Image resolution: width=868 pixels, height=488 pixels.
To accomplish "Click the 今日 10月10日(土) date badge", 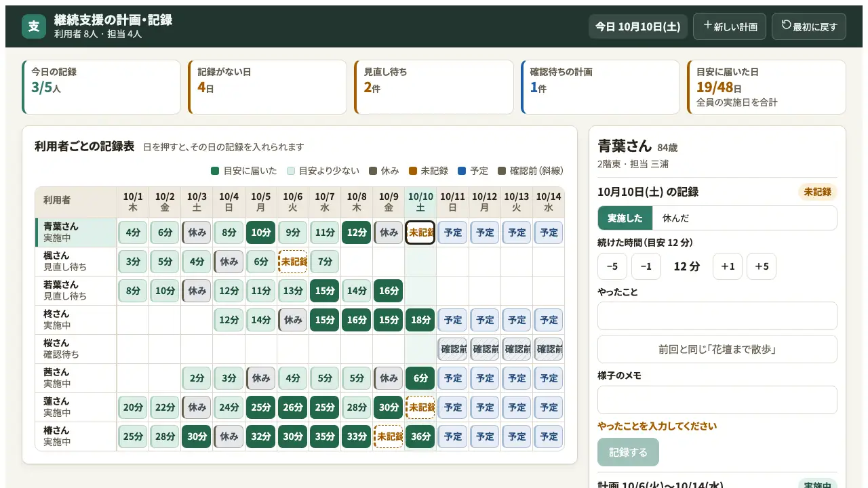I will click(638, 26).
